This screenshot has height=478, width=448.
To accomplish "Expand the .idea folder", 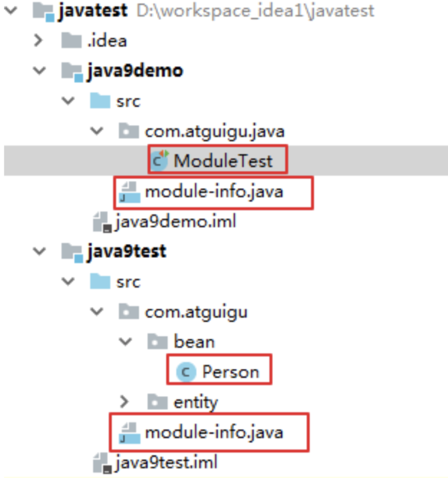I will 38,41.
